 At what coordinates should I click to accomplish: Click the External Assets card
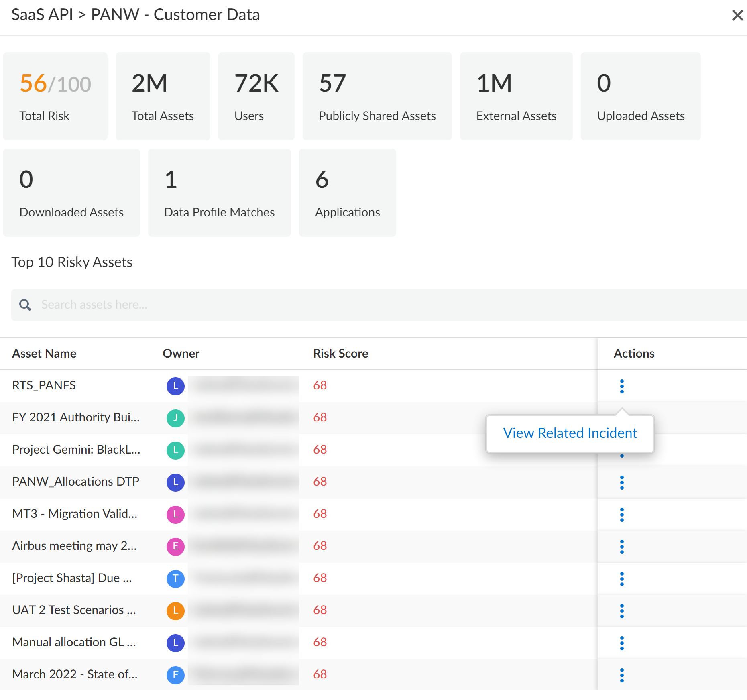pos(516,96)
